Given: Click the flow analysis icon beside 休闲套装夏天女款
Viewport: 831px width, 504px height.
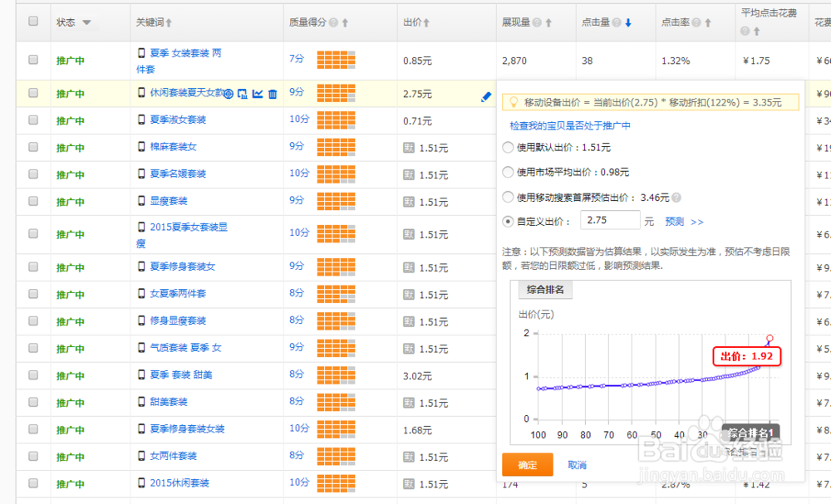Looking at the screenshot, I should [x=243, y=94].
